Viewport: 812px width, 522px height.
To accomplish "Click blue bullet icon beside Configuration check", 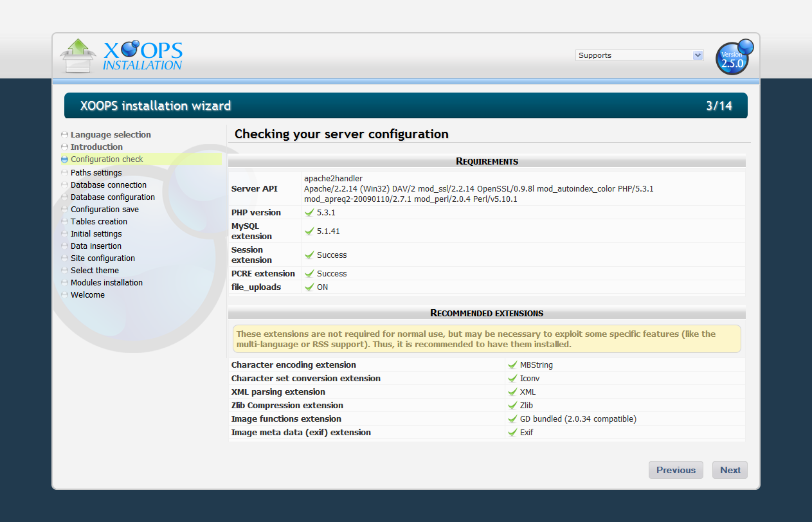I will pyautogui.click(x=64, y=159).
